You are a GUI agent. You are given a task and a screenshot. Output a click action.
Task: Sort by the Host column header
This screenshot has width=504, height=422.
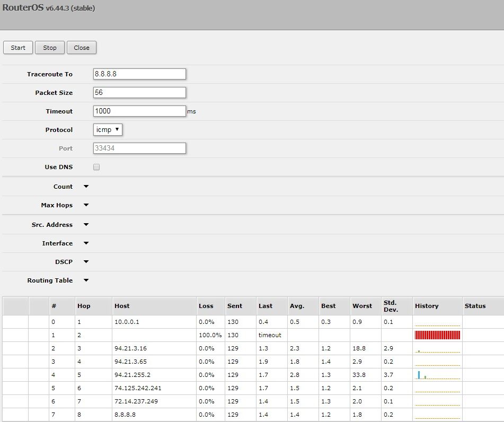154,306
